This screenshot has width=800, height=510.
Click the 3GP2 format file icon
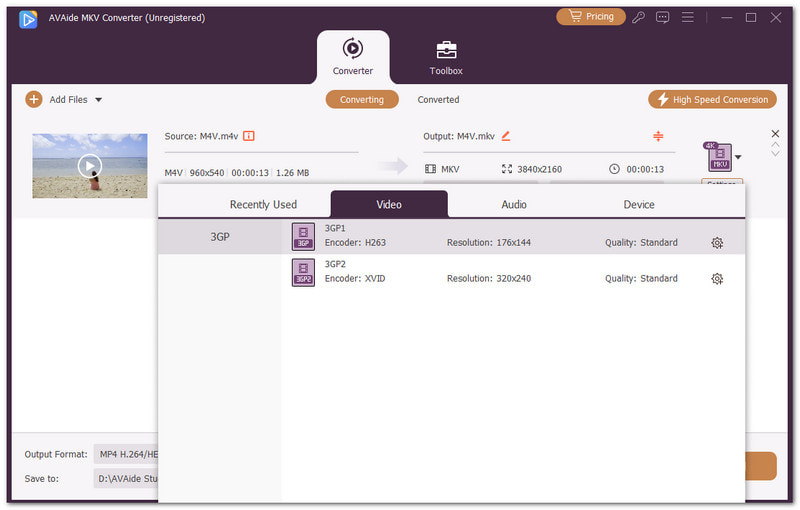tap(303, 272)
